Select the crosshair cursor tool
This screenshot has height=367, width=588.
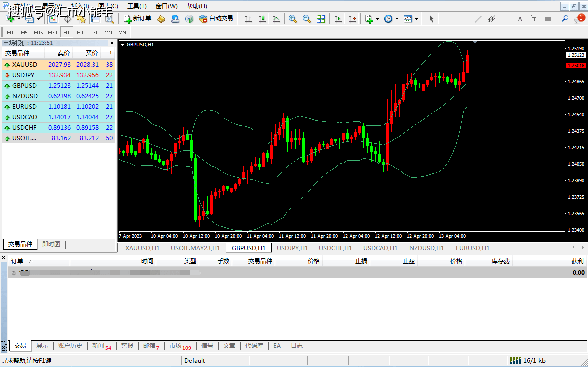click(x=67, y=19)
